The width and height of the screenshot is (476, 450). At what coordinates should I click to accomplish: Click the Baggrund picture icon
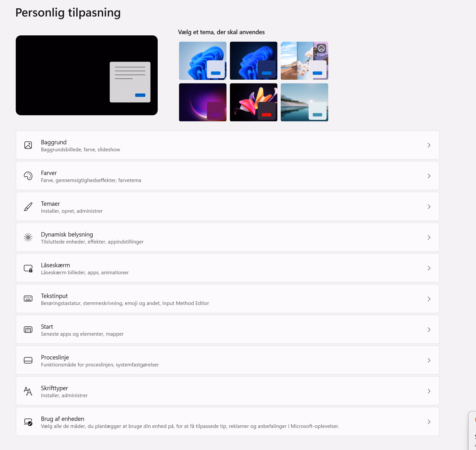point(28,145)
